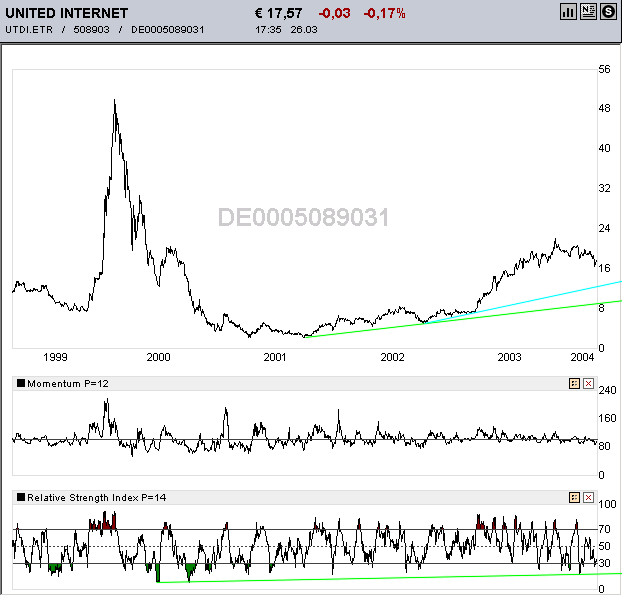The height and width of the screenshot is (599, 622).
Task: Click the 70 level on RSI axis
Action: coord(605,529)
